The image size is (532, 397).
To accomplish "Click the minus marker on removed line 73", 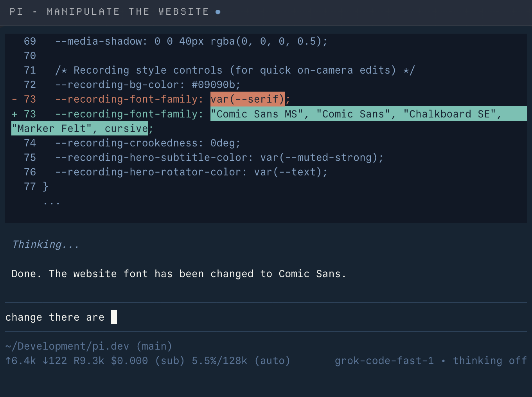I will 14,99.
